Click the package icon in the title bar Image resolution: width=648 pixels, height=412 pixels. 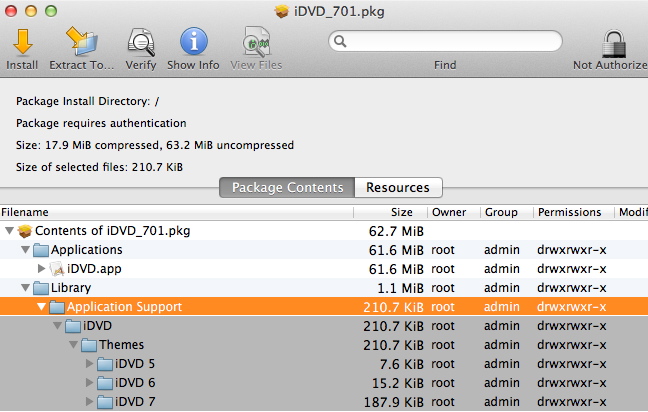pos(282,11)
